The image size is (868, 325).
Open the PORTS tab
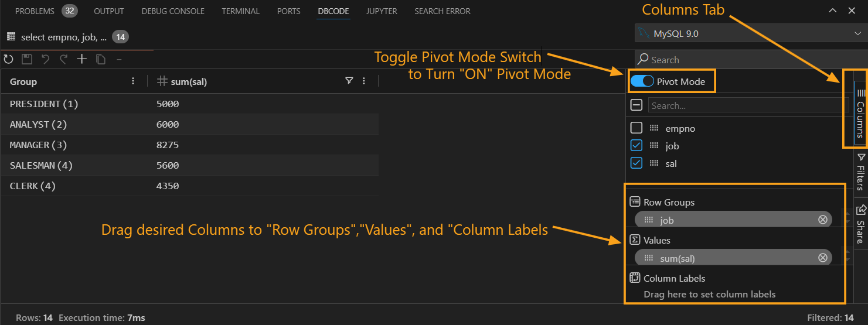point(288,11)
